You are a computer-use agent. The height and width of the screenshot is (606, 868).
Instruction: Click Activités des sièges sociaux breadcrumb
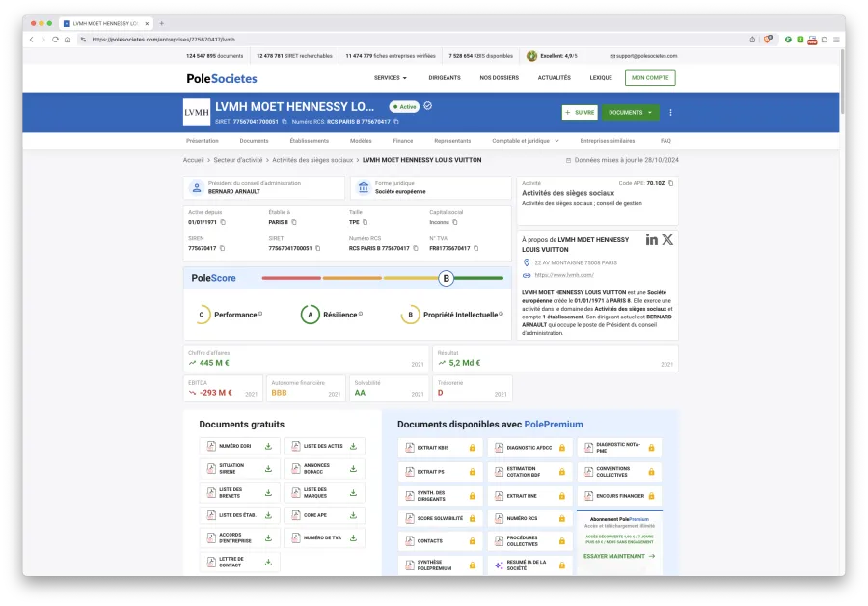pos(312,160)
